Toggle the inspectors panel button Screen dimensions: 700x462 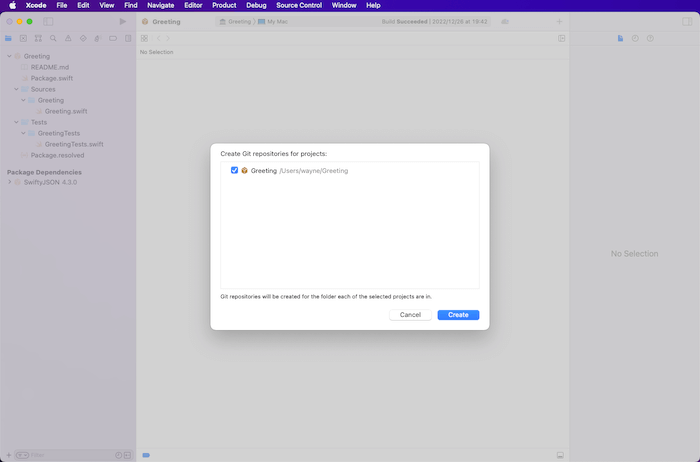[687, 21]
